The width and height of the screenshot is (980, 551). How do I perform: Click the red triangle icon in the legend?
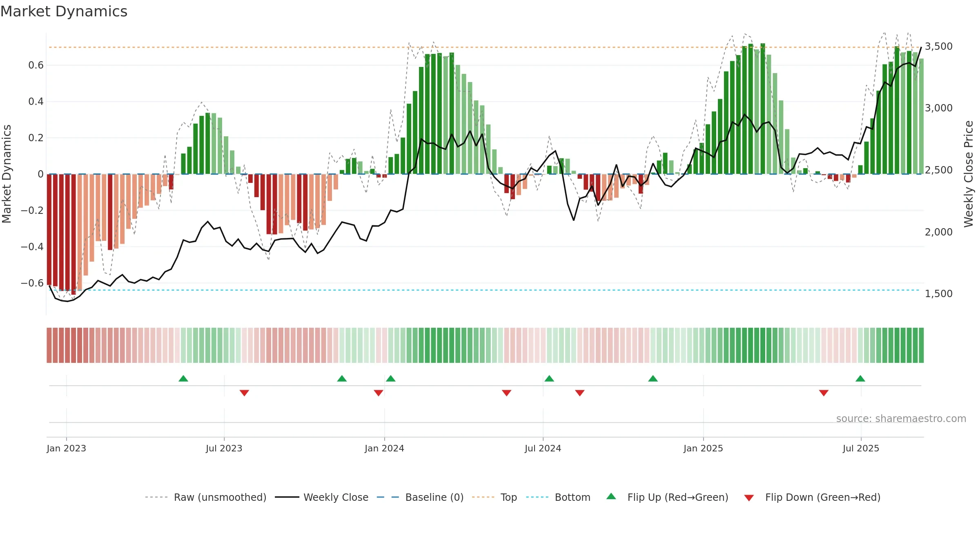[x=749, y=498]
